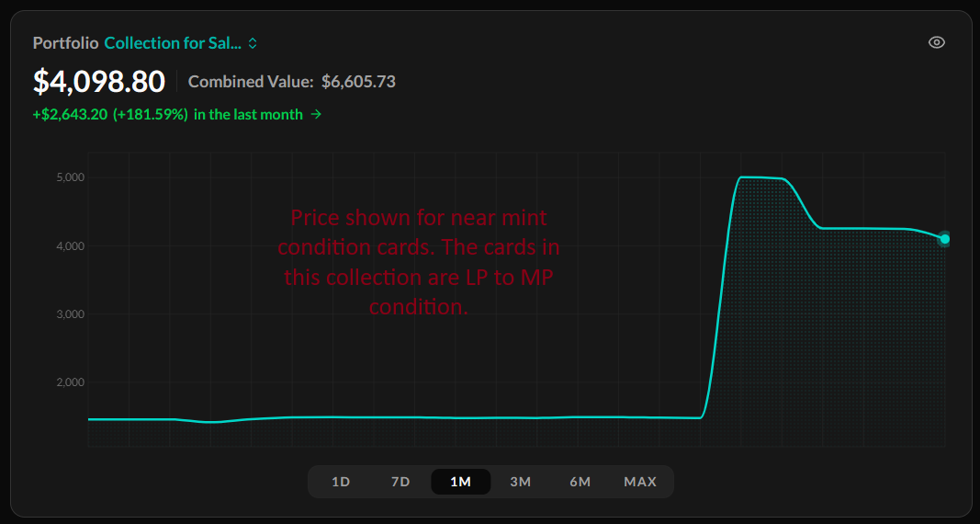Open the '+$2,643.20 in the last month' link
Image resolution: width=980 pixels, height=524 pixels.
point(177,114)
